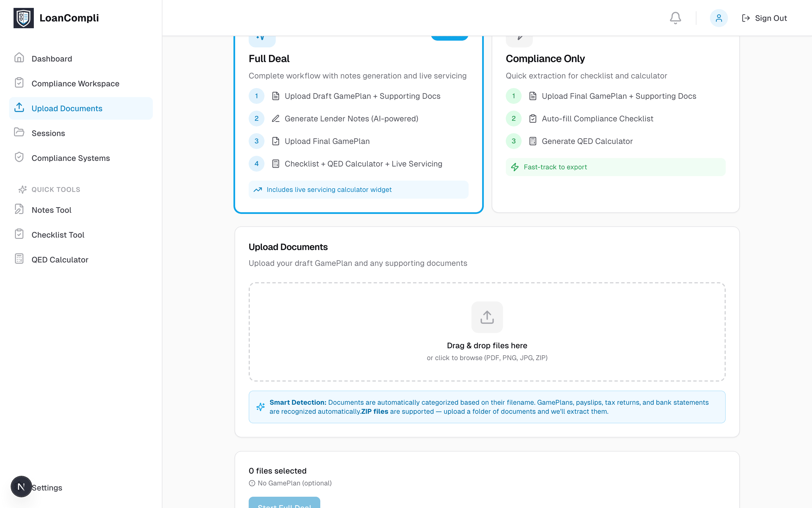The image size is (812, 508).
Task: Click lightning bolt icon in Fast-track banner
Action: (x=515, y=167)
